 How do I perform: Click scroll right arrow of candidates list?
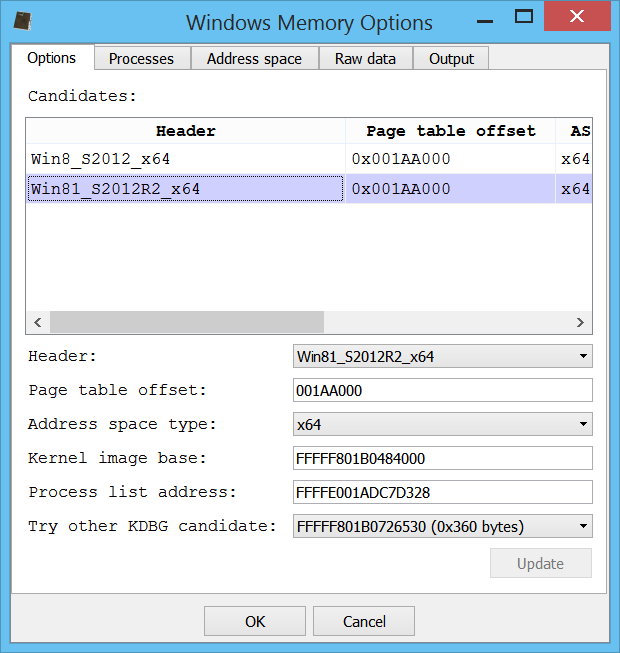(x=580, y=322)
